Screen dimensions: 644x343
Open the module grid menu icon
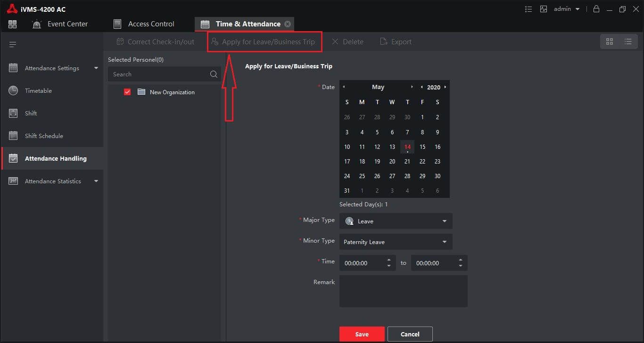click(13, 24)
